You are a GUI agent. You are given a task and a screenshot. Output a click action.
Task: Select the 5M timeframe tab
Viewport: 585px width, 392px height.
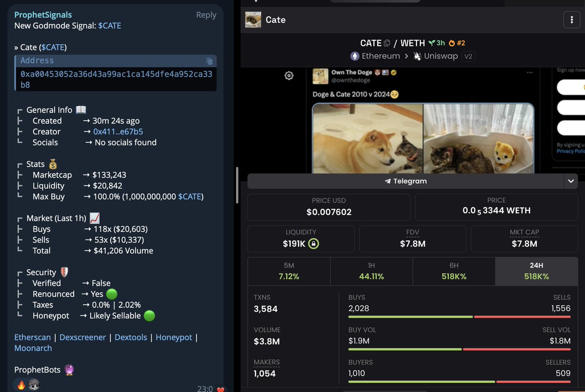[289, 271]
